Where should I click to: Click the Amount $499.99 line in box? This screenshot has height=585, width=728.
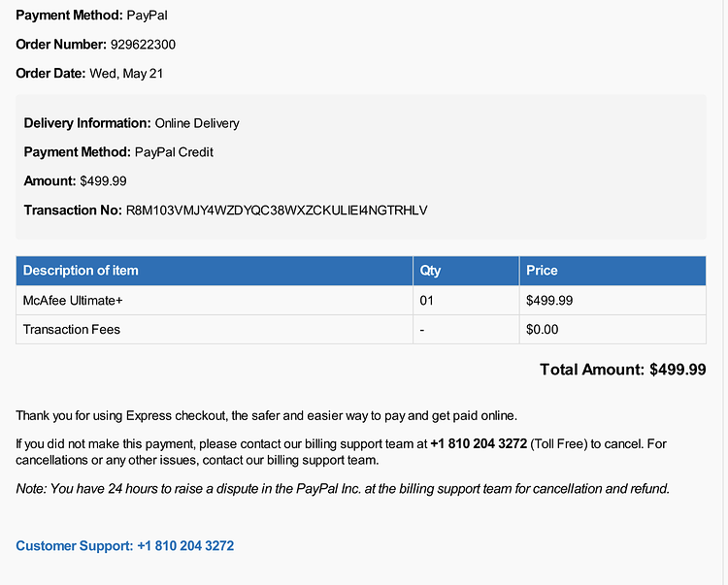(x=75, y=180)
